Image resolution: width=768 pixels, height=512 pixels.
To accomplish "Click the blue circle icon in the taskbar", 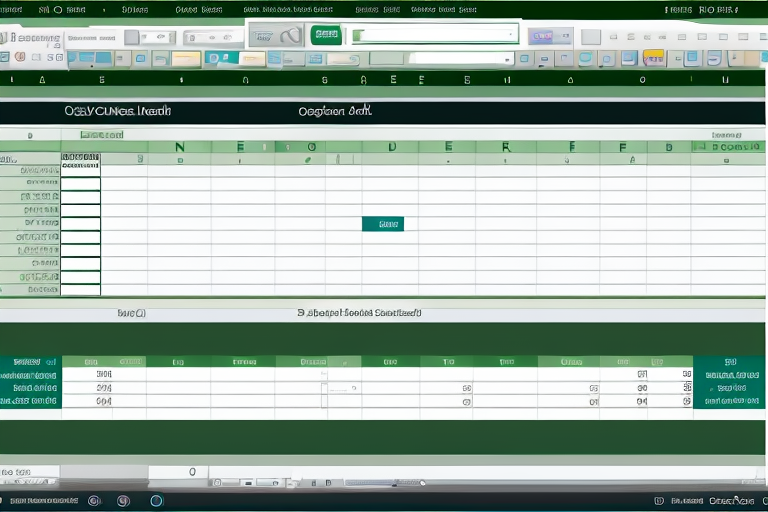I will (x=156, y=500).
